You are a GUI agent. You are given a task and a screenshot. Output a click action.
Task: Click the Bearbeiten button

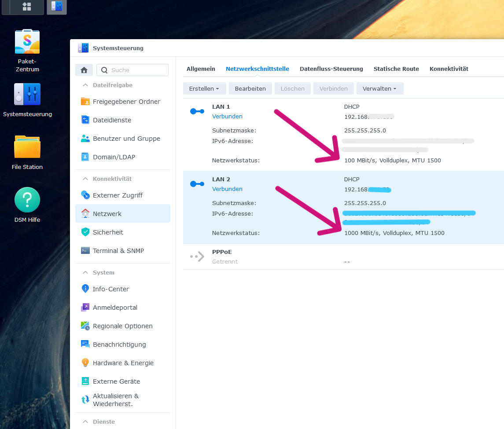click(250, 88)
